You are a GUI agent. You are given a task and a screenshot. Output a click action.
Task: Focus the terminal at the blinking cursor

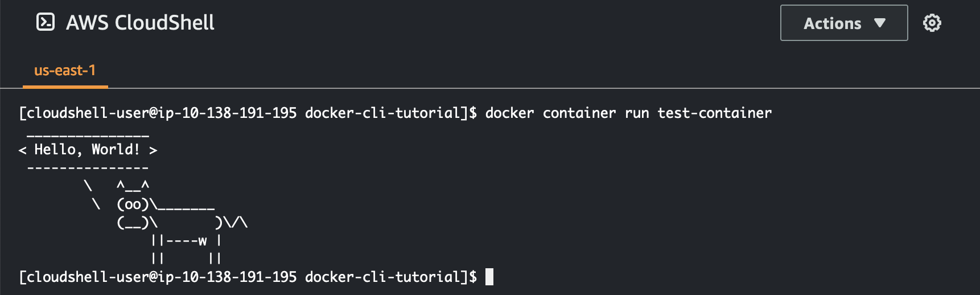(489, 277)
